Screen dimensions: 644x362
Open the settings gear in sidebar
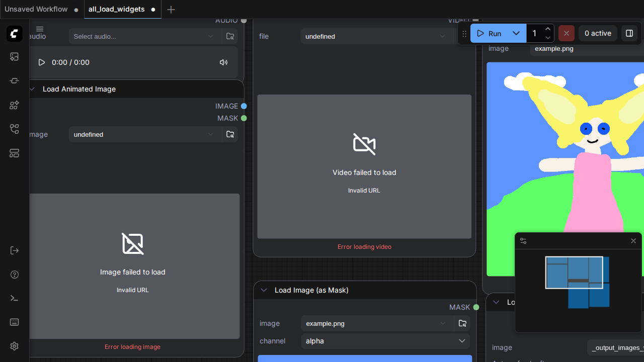click(x=14, y=346)
